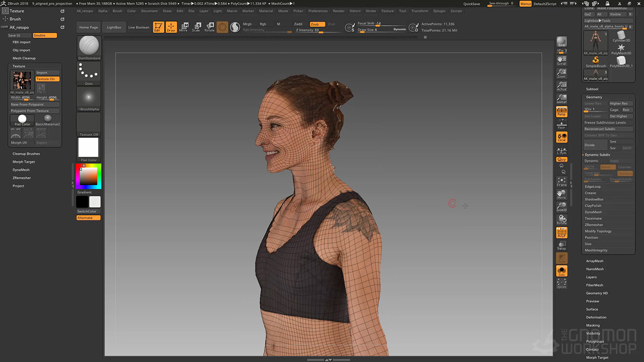Expand the Modify Topology section
This screenshot has height=362, width=644.
(x=598, y=231)
